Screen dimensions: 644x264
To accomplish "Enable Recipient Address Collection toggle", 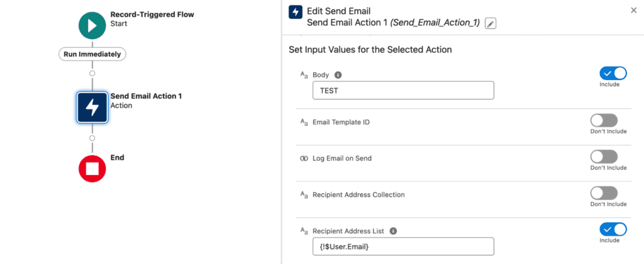I will 604,193.
